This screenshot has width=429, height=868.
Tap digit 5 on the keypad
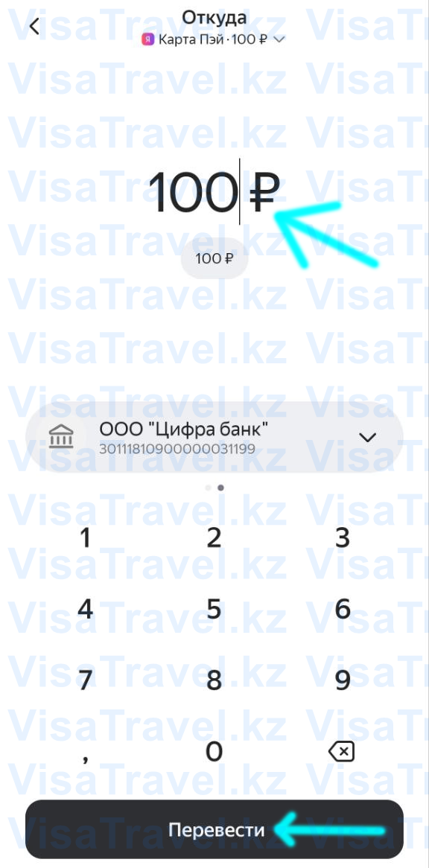pyautogui.click(x=214, y=609)
